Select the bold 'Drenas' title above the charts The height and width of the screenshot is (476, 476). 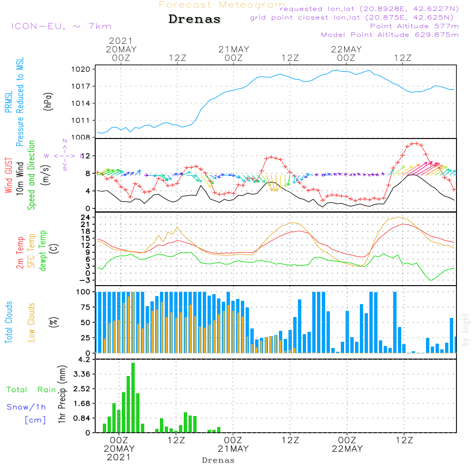[195, 19]
